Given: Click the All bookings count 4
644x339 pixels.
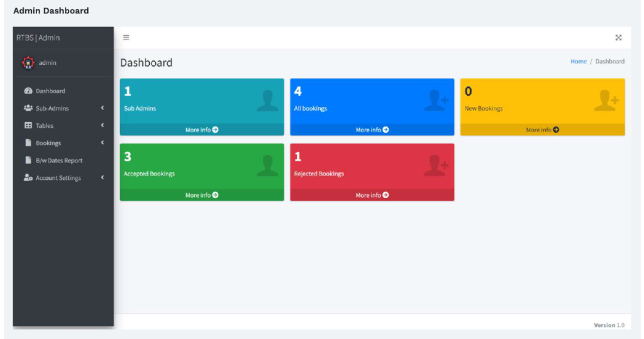Looking at the screenshot, I should (297, 91).
